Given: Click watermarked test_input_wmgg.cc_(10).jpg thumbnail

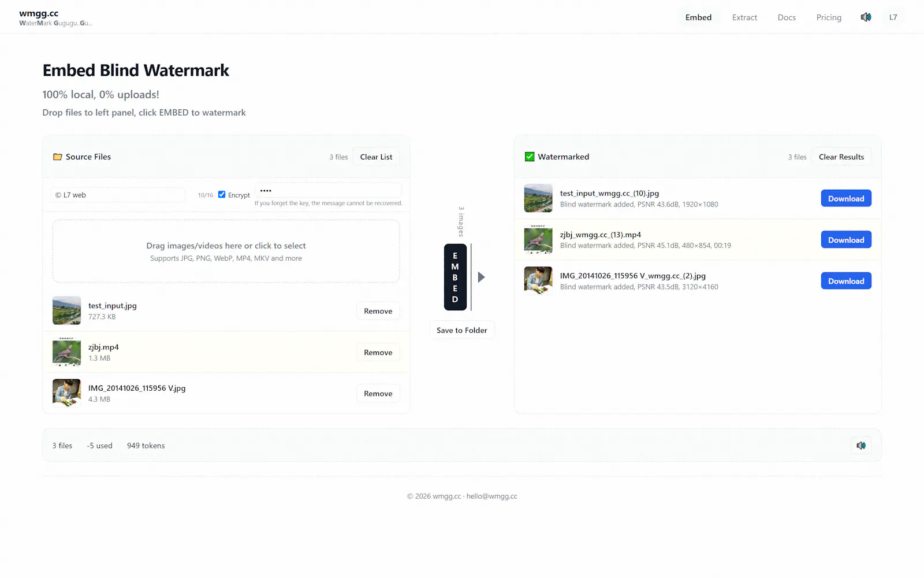Looking at the screenshot, I should pos(538,198).
